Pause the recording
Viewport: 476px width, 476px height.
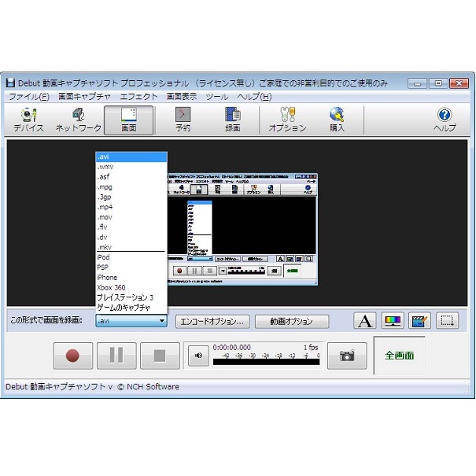[x=116, y=356]
